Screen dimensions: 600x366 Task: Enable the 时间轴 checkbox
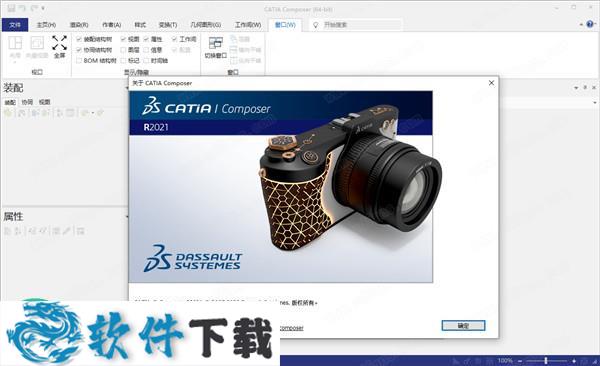click(x=146, y=60)
